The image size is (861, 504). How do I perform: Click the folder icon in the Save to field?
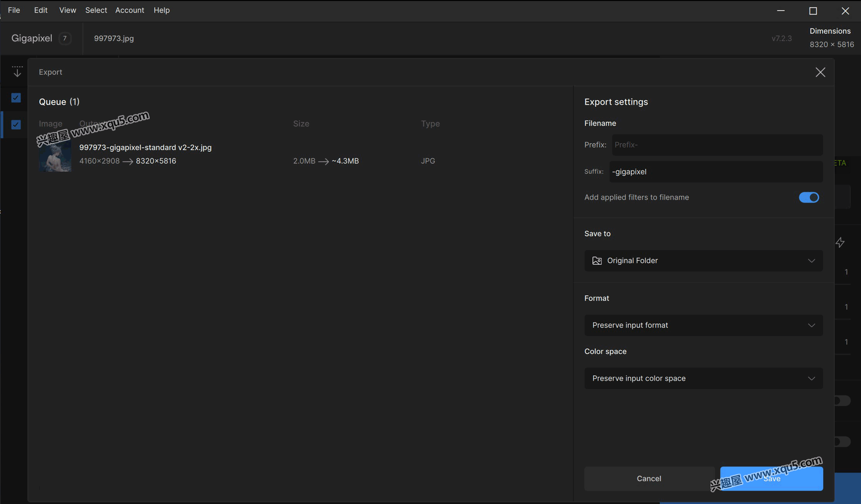tap(597, 261)
